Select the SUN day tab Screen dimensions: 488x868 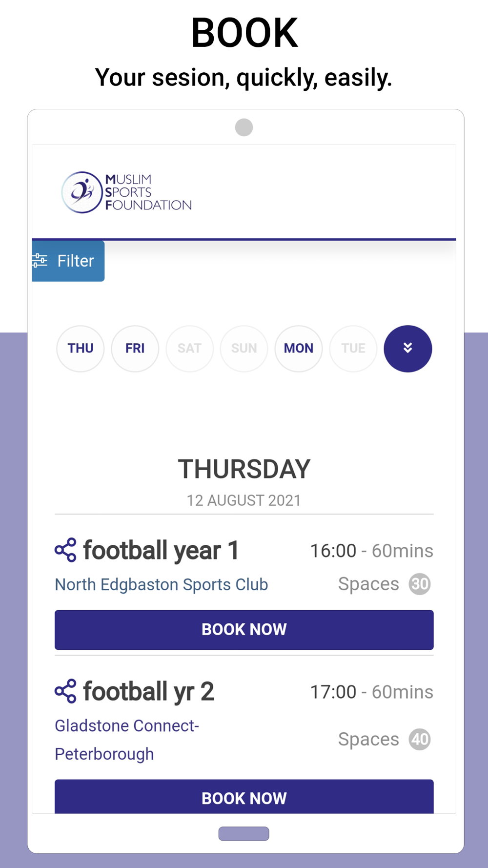click(x=244, y=349)
